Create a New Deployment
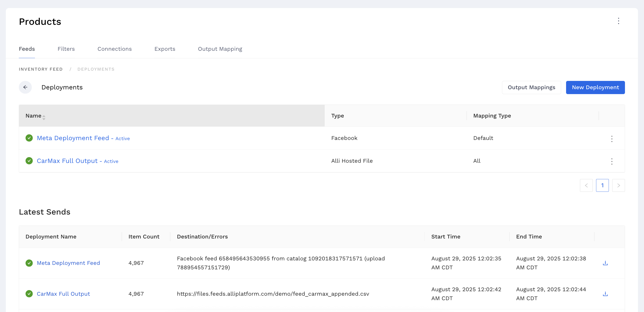Viewport: 644px width, 312px height. pyautogui.click(x=595, y=87)
